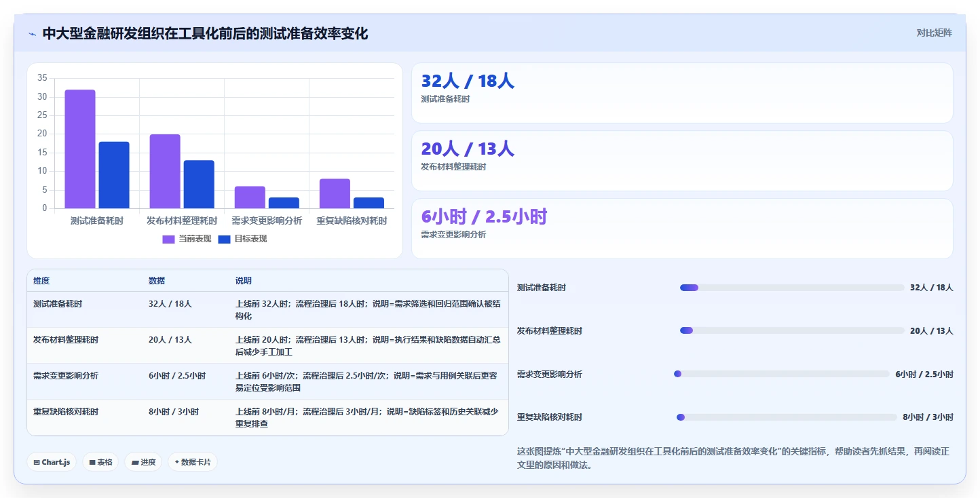Image resolution: width=980 pixels, height=498 pixels.
Task: Click the 测试准备耗时 chart x-axis label
Action: [97, 221]
